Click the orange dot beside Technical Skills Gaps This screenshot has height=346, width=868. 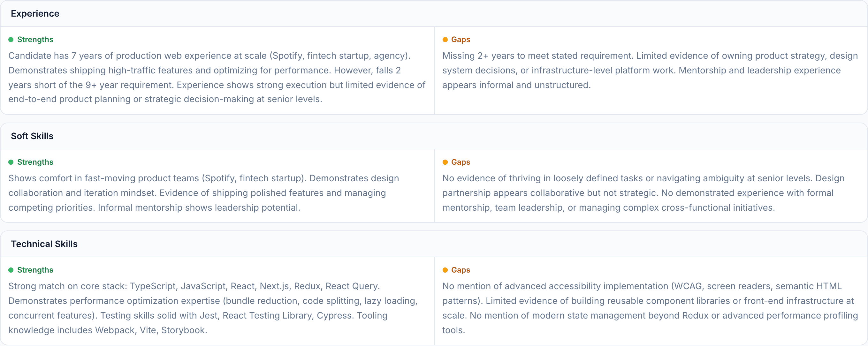[445, 270]
